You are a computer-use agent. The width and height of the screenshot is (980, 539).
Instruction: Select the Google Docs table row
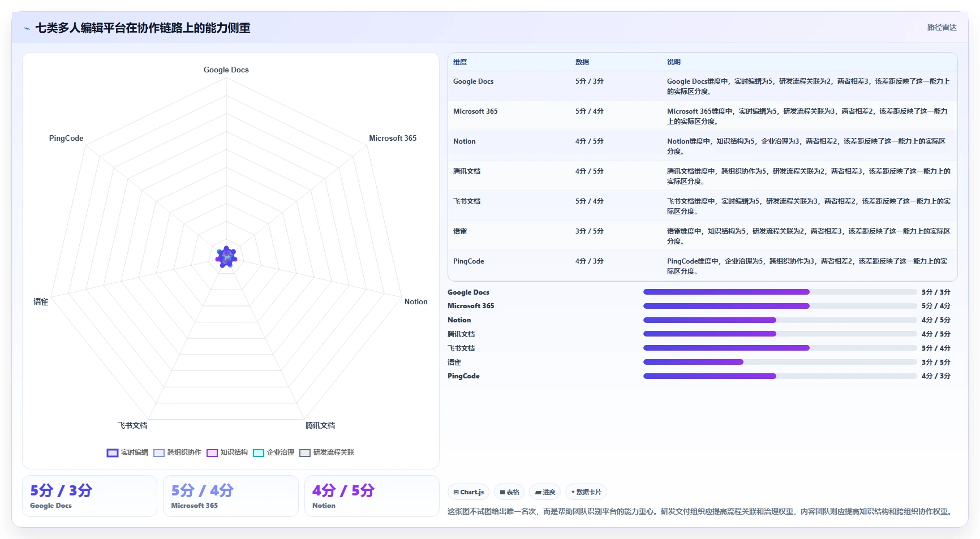click(702, 86)
